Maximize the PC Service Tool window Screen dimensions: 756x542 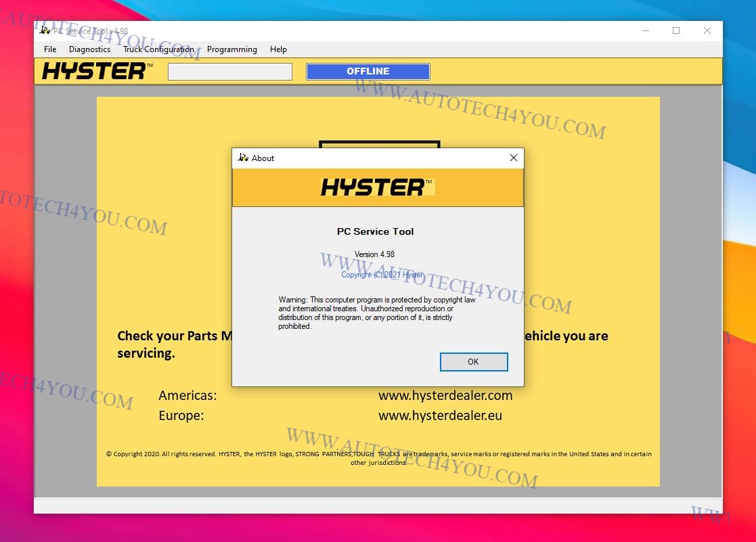pyautogui.click(x=676, y=30)
